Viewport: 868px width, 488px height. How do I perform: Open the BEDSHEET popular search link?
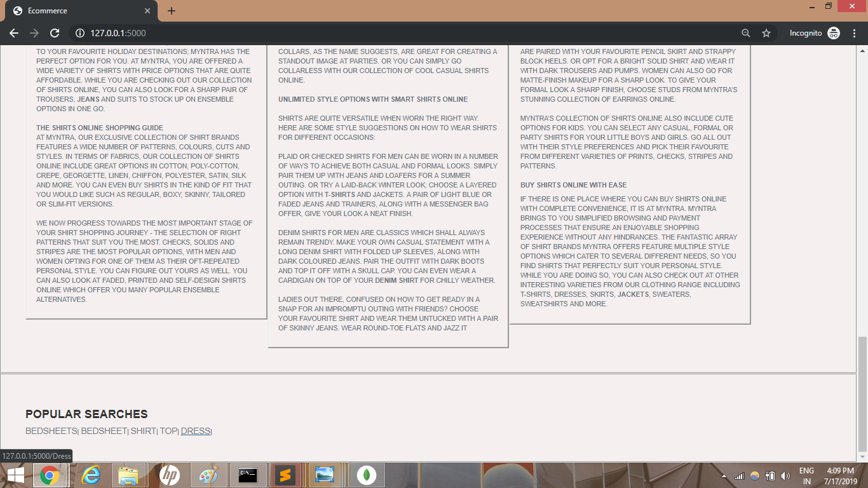tap(104, 431)
